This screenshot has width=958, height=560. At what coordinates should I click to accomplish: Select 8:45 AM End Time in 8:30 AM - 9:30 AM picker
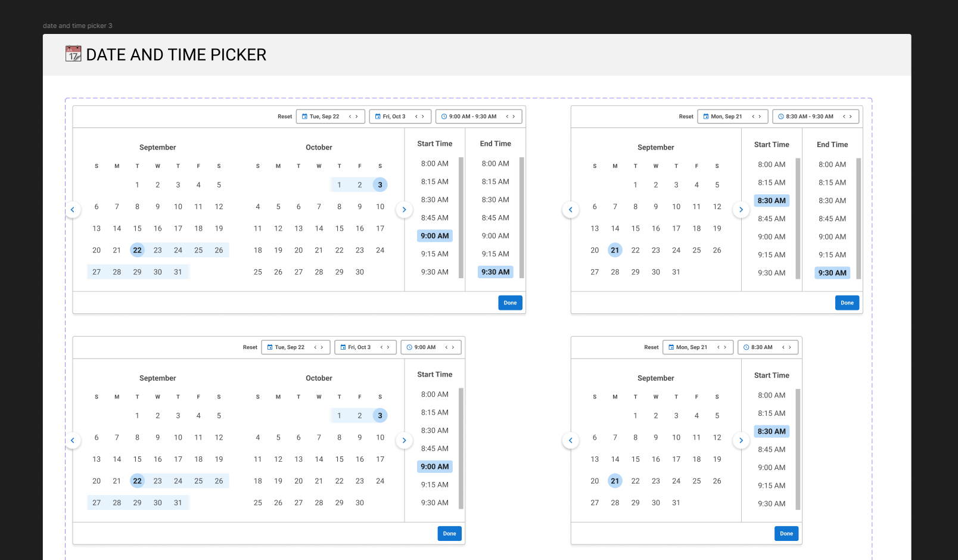pyautogui.click(x=832, y=219)
